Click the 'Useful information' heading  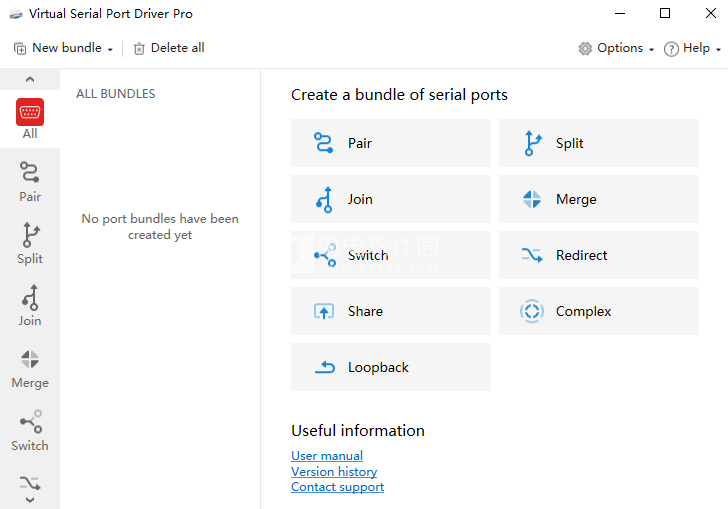coord(358,431)
